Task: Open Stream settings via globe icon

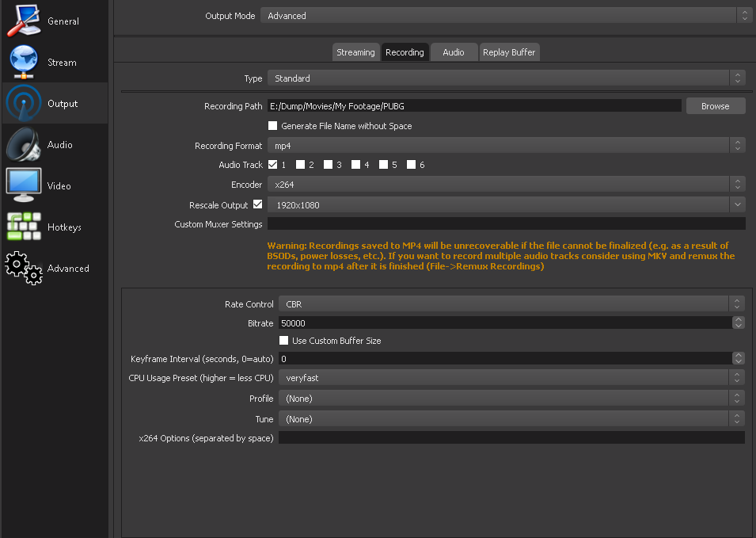Action: click(x=24, y=63)
